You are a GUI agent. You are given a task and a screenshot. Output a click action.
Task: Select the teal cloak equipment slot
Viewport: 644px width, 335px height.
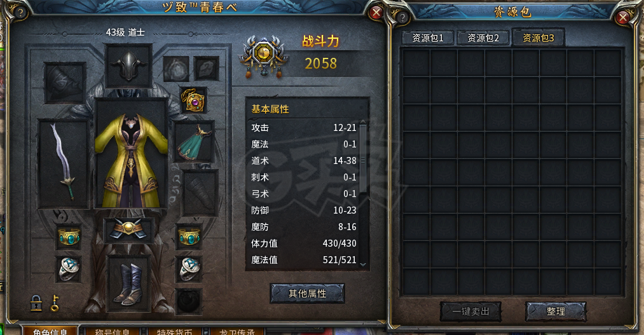click(195, 141)
